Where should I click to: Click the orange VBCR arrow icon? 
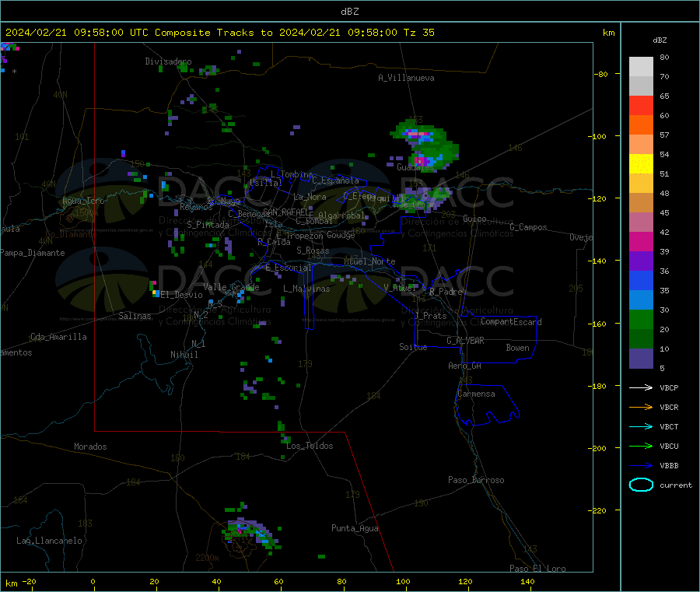[641, 407]
